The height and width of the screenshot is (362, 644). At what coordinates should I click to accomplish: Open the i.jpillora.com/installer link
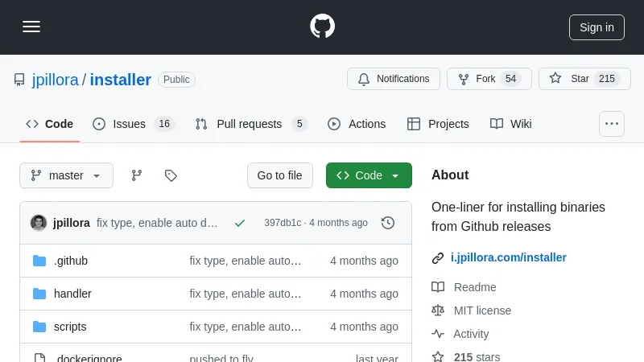pos(508,257)
